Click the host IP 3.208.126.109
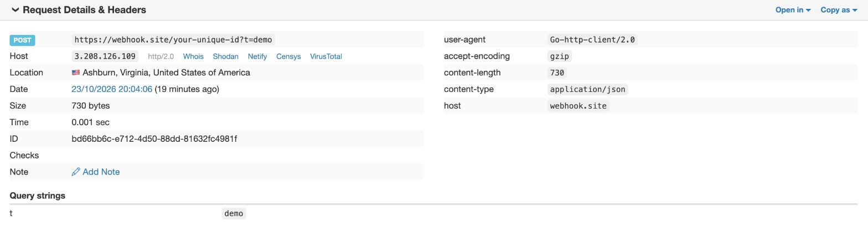Screen dimensions: 868x231 (x=105, y=57)
